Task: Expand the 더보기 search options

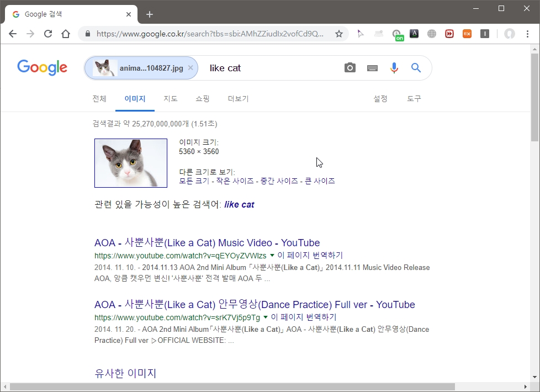Action: pyautogui.click(x=237, y=99)
